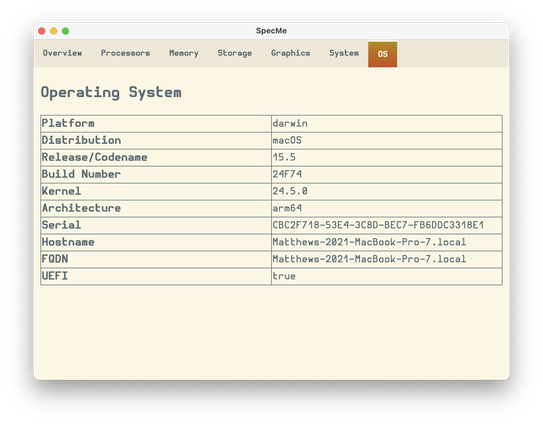The height and width of the screenshot is (424, 543).
Task: Click the FQDN value cell
Action: pyautogui.click(x=387, y=259)
